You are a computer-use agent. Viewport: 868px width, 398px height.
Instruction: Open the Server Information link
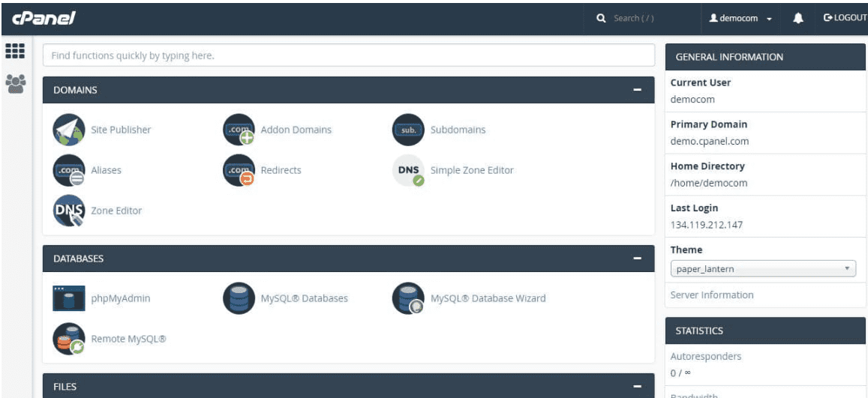click(x=711, y=295)
